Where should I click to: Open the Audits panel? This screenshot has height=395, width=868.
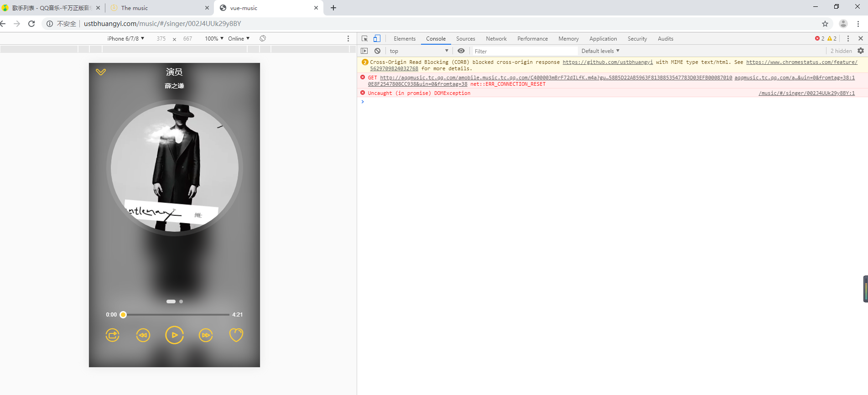coord(665,39)
